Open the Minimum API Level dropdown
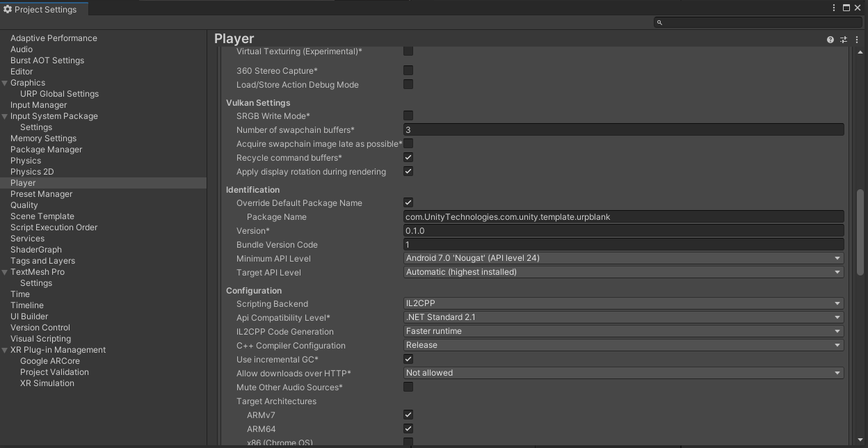Image resolution: width=868 pixels, height=448 pixels. pos(622,258)
